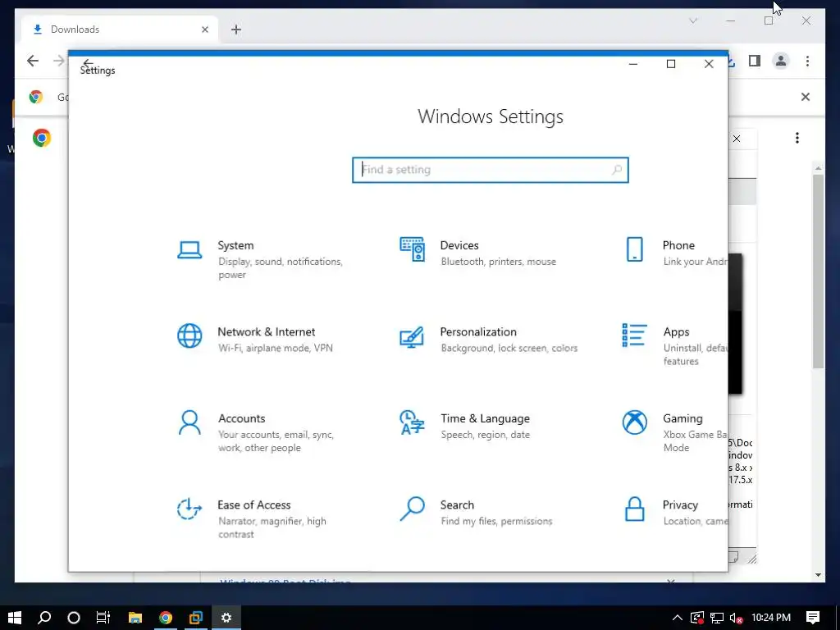Image resolution: width=840 pixels, height=630 pixels.
Task: Go back with the Settings back arrow
Action: pos(89,63)
